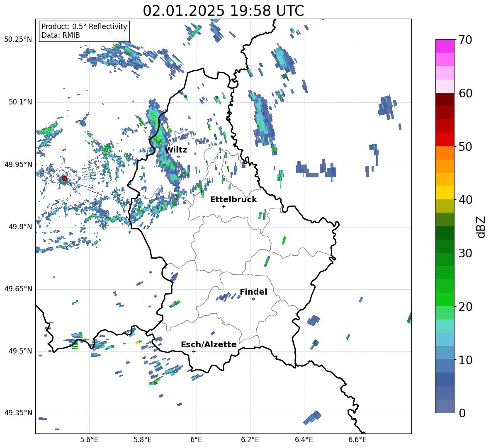Click the Esch/Alzette city label
Image resolution: width=491 pixels, height=448 pixels.
click(x=209, y=344)
